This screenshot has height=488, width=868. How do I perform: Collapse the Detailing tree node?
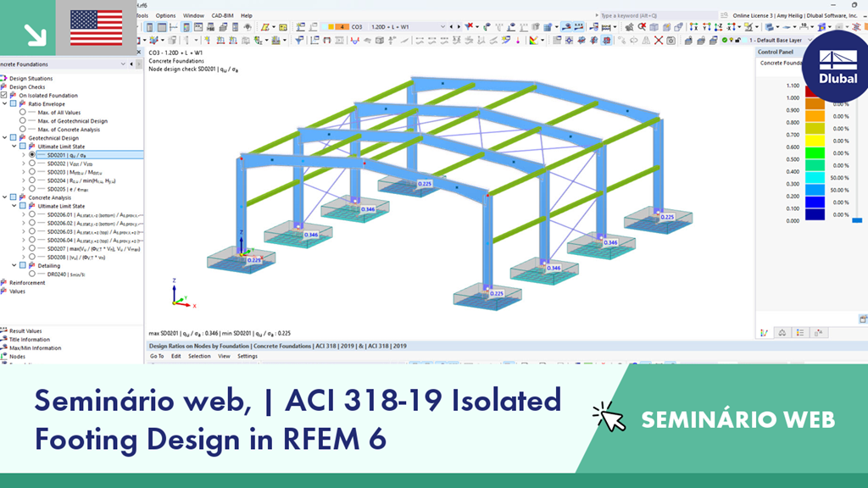pos(14,265)
